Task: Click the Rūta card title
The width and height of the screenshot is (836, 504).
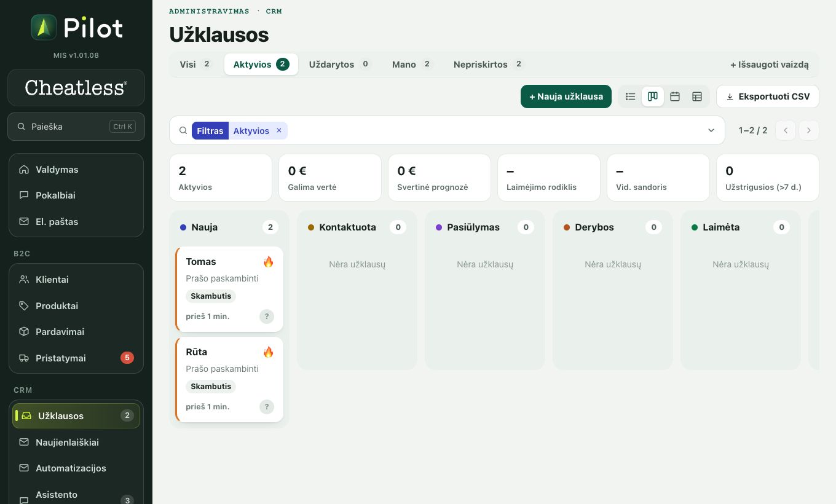Action: click(197, 352)
